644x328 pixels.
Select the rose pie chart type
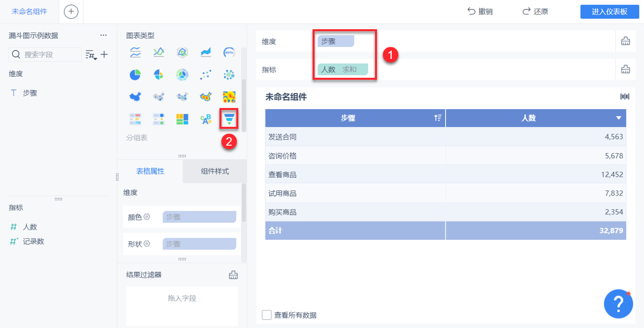(159, 75)
